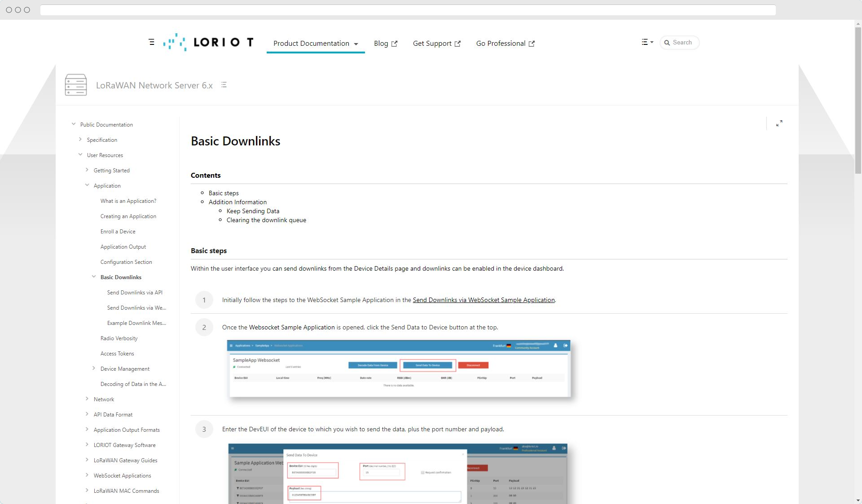The width and height of the screenshot is (862, 504).
Task: Click the Get Support external link icon
Action: pos(457,44)
